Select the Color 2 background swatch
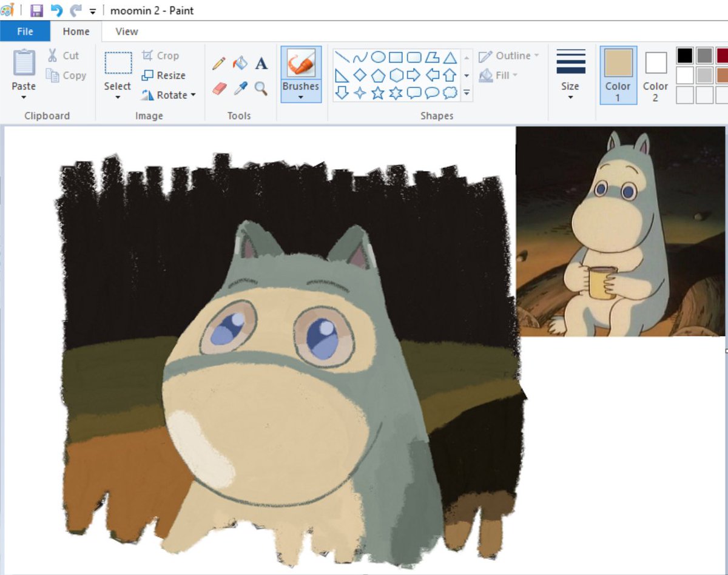 click(655, 75)
